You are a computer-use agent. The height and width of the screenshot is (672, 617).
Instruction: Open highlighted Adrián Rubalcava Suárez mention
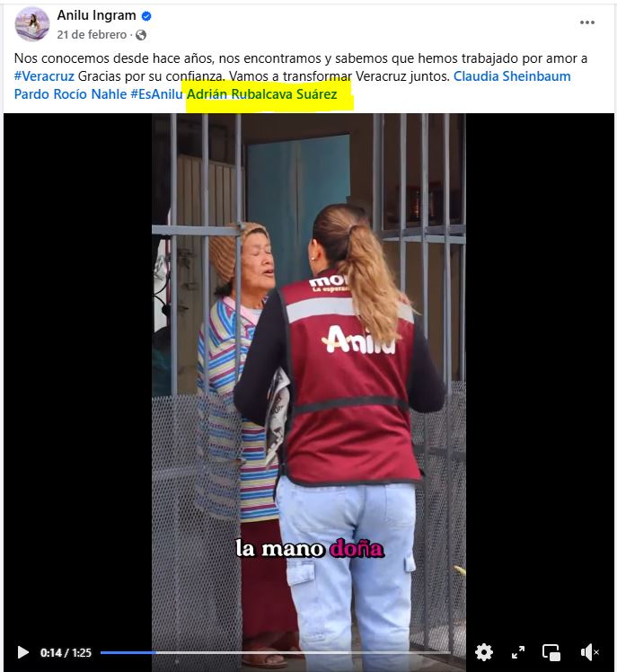click(261, 94)
